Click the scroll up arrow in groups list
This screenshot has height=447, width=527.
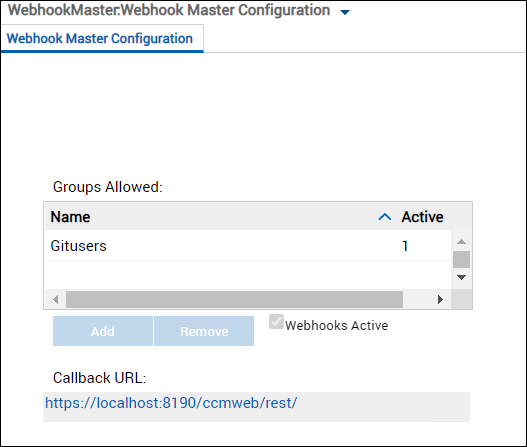[x=461, y=242]
